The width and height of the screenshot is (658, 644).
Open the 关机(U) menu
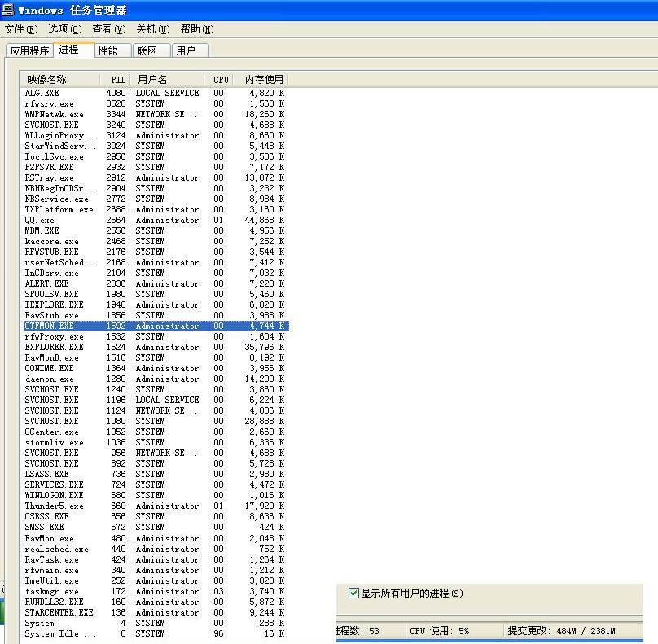point(153,29)
